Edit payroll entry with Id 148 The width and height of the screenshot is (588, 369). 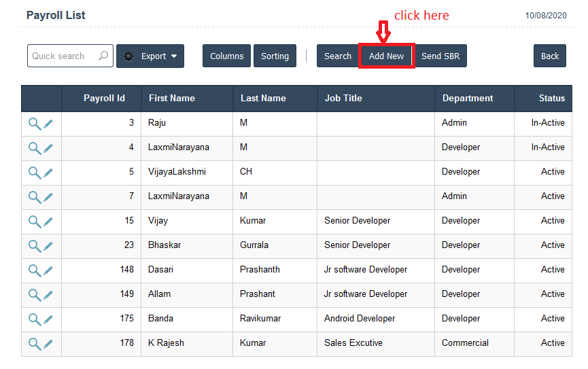click(48, 270)
